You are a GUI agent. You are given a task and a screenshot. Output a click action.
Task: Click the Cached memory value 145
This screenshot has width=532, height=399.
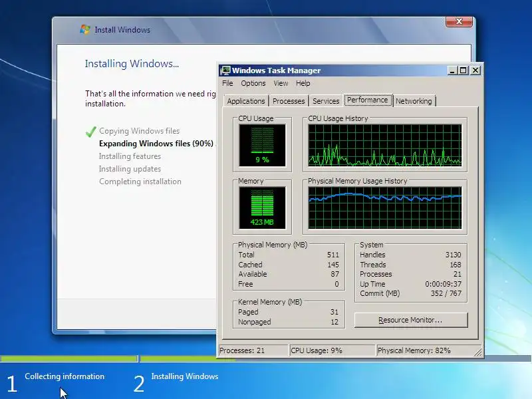pyautogui.click(x=333, y=265)
